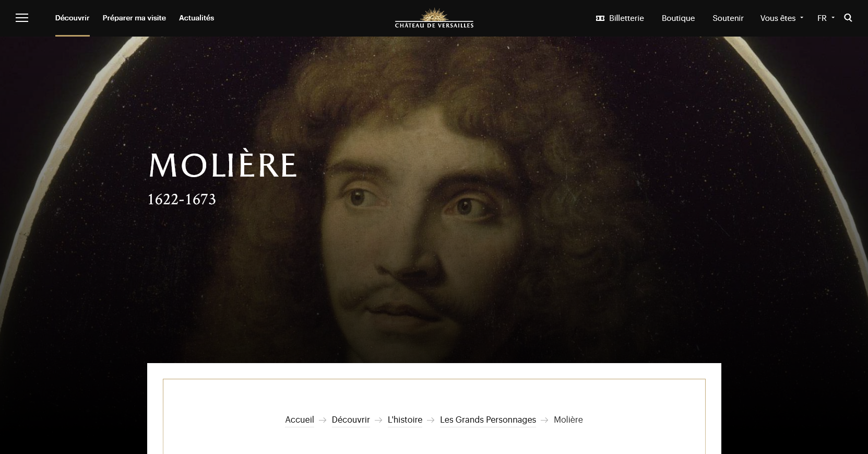Click Découvrir breadcrumb link

(351, 420)
